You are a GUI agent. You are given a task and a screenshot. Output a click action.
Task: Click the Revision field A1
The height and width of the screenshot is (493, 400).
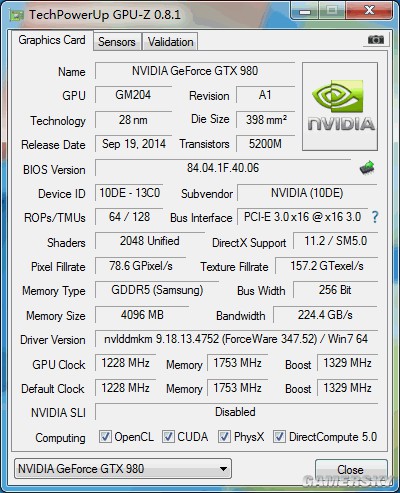click(265, 95)
